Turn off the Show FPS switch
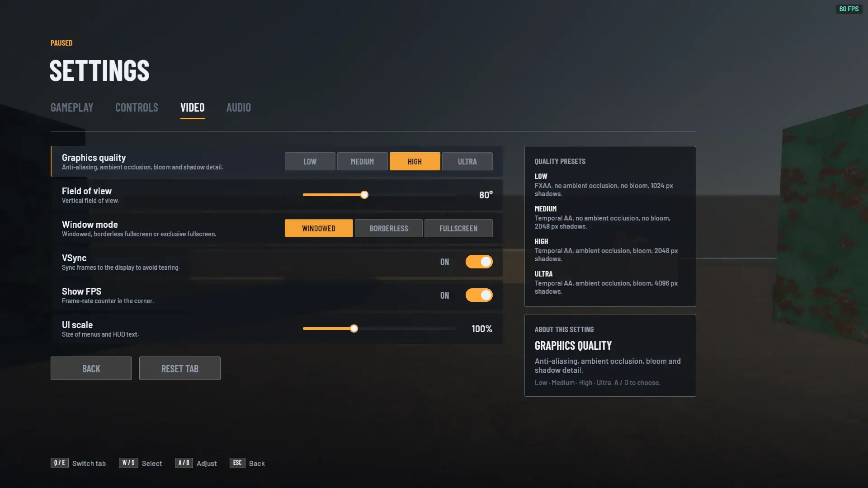This screenshot has height=488, width=868. (479, 295)
